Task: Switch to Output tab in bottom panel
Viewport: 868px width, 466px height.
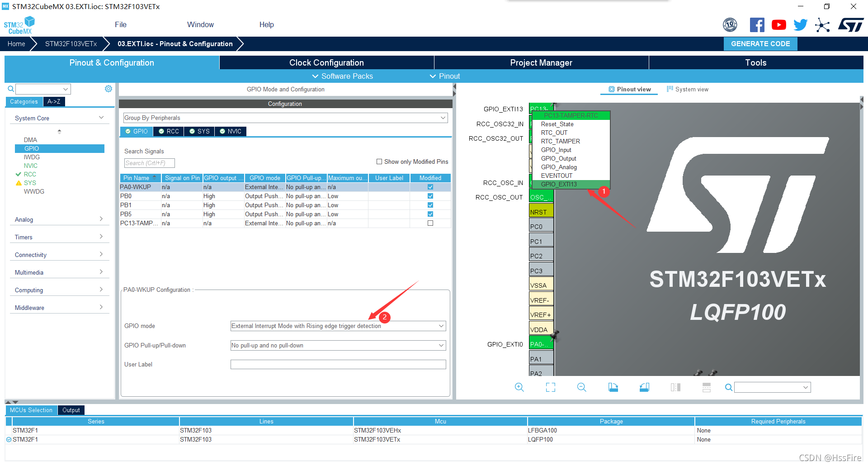Action: coord(71,410)
